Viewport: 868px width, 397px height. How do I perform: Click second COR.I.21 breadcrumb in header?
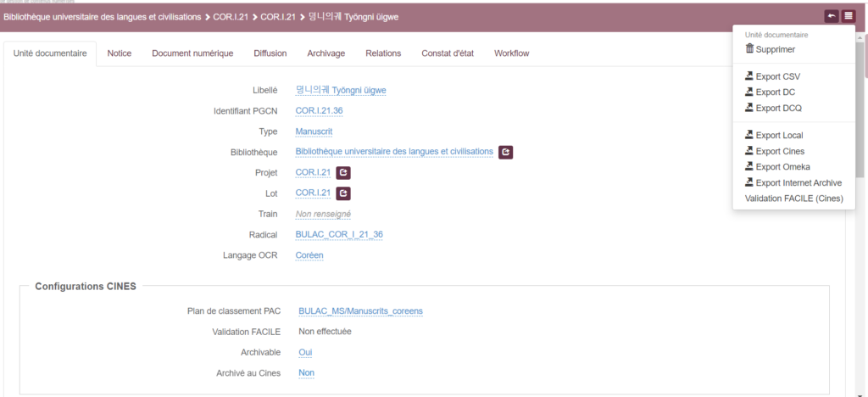278,17
